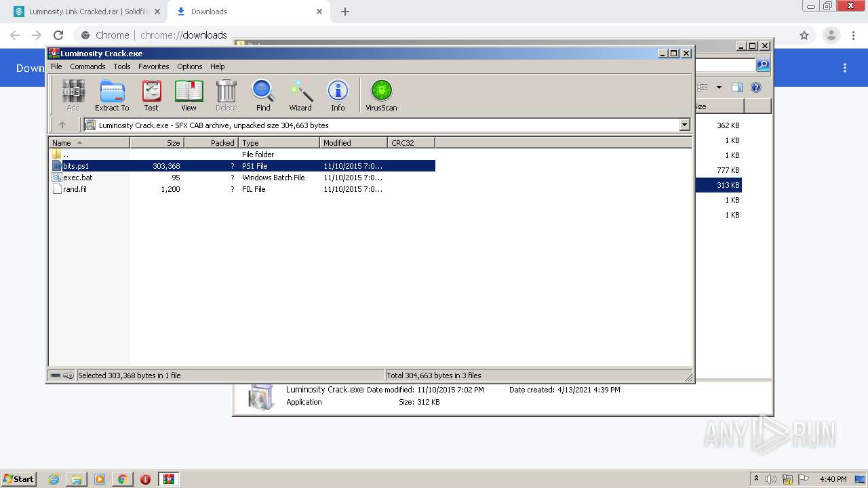Select the exec.bat file

click(242, 178)
